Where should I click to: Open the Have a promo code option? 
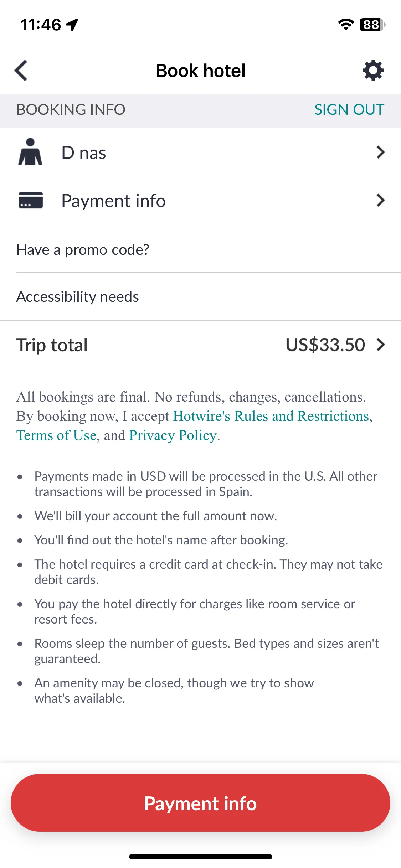pyautogui.click(x=200, y=249)
